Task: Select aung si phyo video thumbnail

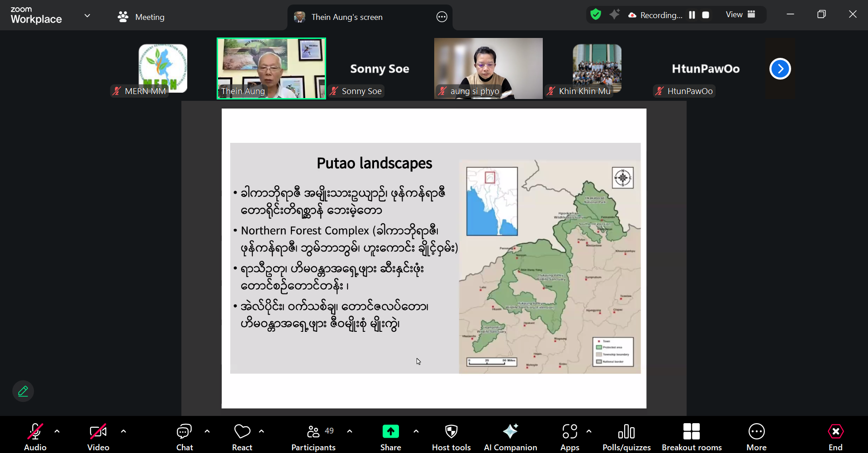Action: click(488, 68)
